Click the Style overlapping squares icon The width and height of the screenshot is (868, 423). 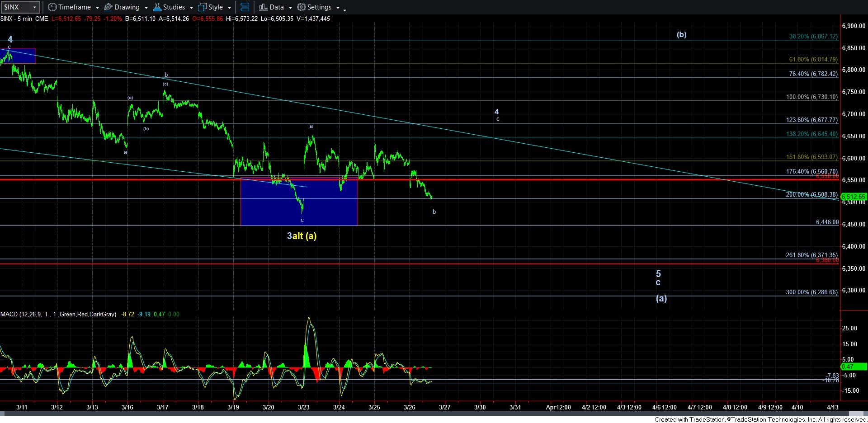click(202, 7)
